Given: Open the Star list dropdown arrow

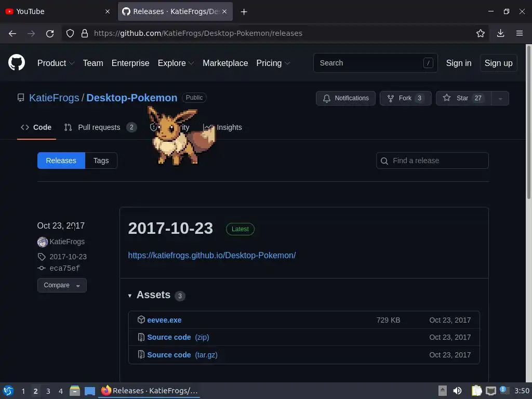Looking at the screenshot, I should [x=500, y=98].
